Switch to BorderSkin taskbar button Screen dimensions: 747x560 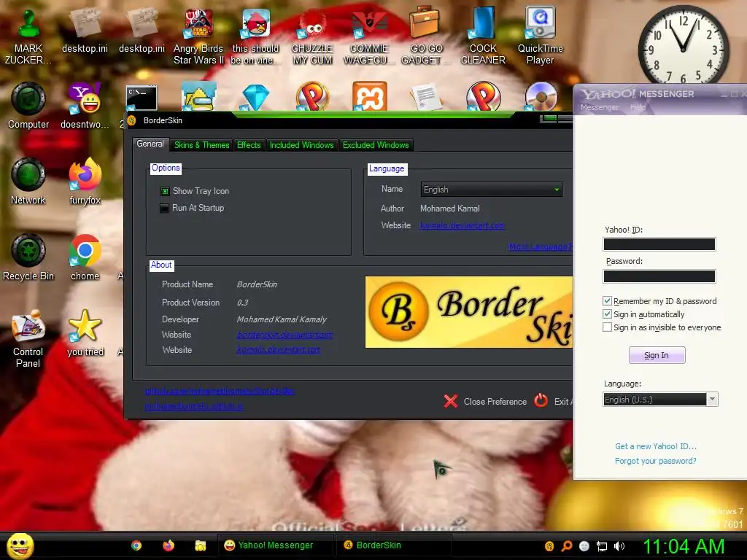(x=393, y=545)
